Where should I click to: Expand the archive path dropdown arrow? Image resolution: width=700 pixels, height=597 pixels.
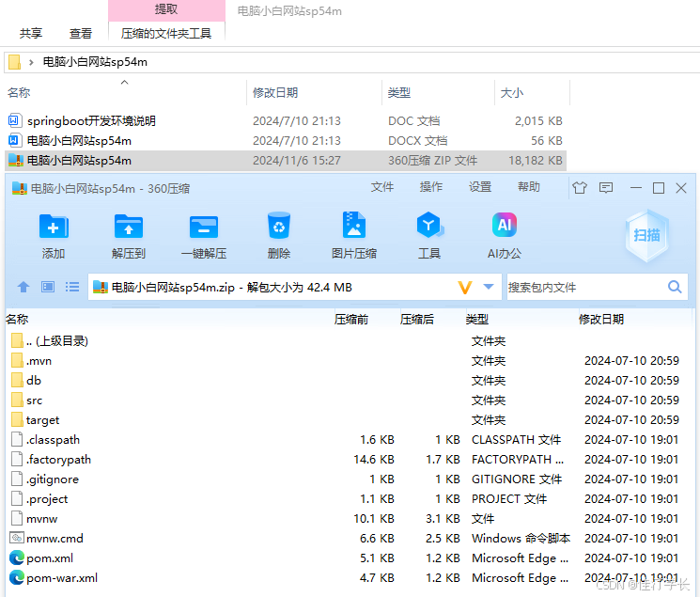click(489, 287)
